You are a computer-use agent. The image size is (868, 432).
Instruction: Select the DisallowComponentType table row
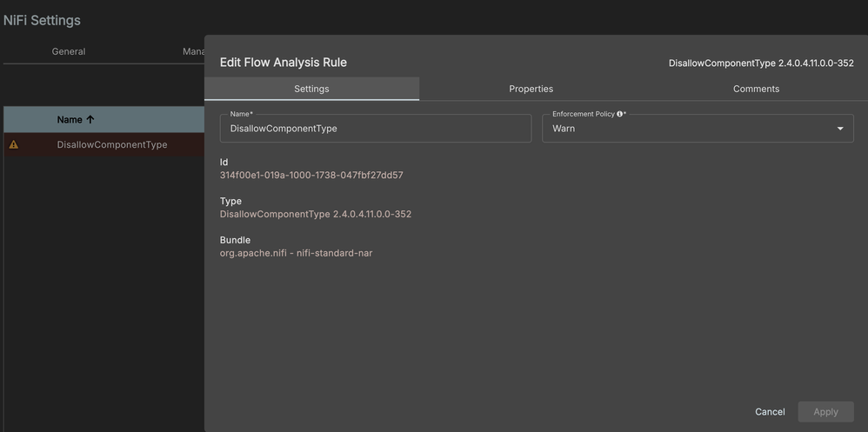112,144
